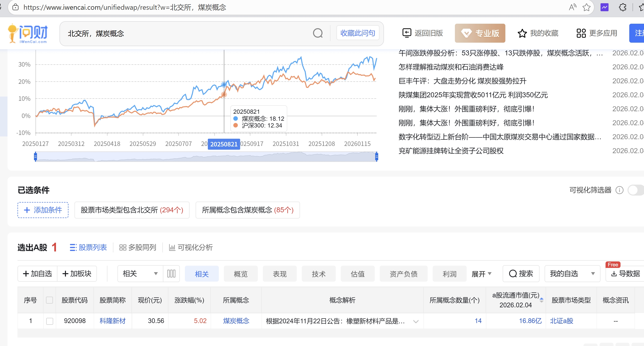Open the 相关 dropdown selector
Screen dimensions: 644x346
(x=140, y=274)
